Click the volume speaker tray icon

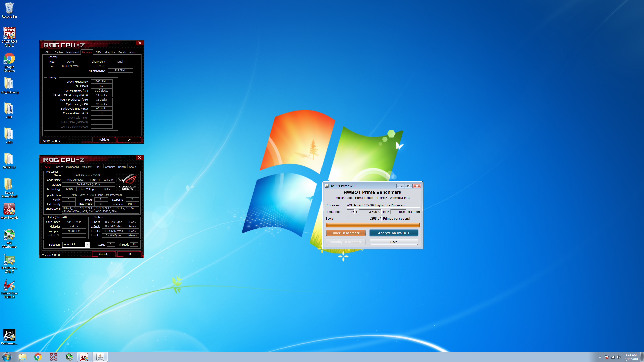coord(619,357)
